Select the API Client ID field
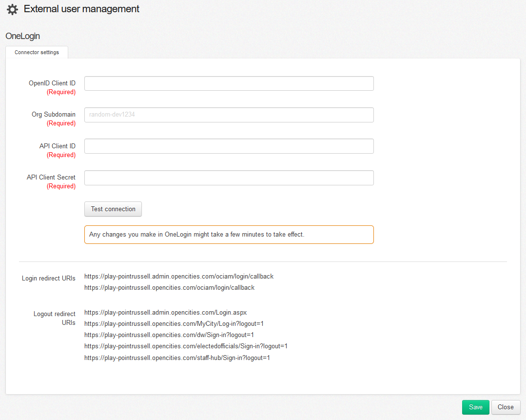Image resolution: width=526 pixels, height=420 pixels. (x=229, y=146)
